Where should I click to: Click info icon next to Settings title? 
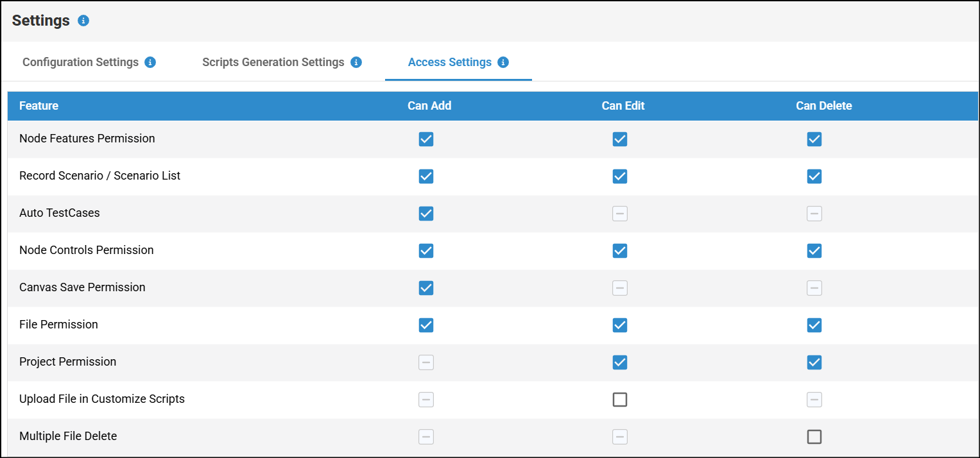[83, 21]
